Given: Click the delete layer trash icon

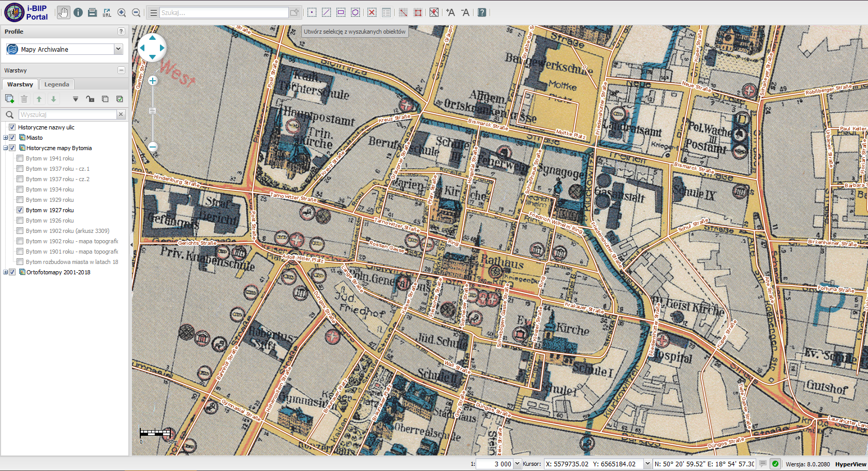Looking at the screenshot, I should (x=24, y=99).
